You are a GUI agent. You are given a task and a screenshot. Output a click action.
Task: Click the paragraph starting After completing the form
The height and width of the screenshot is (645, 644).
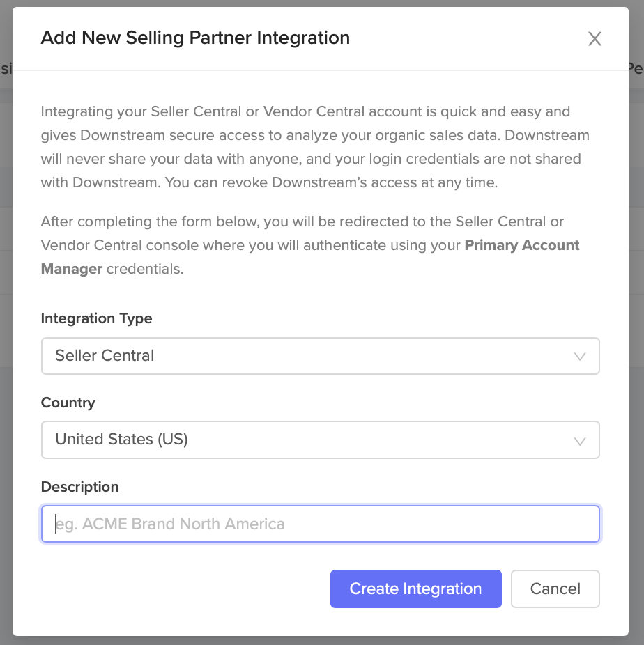302,222
